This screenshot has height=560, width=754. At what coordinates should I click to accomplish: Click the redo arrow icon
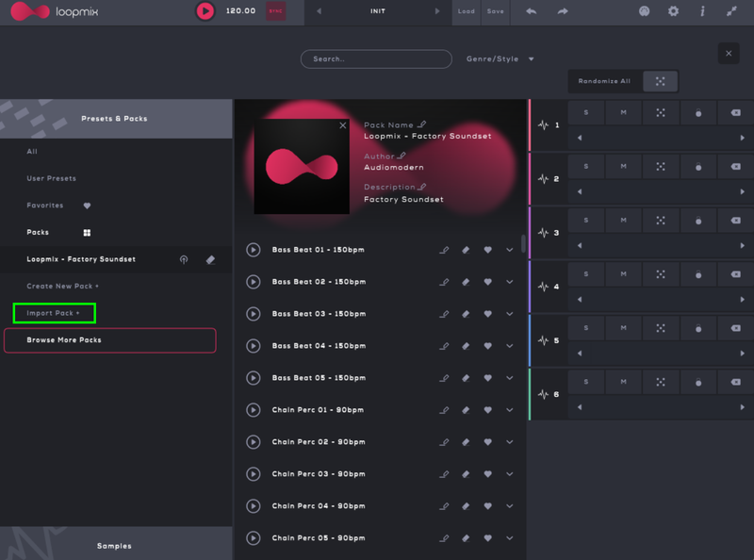click(563, 11)
